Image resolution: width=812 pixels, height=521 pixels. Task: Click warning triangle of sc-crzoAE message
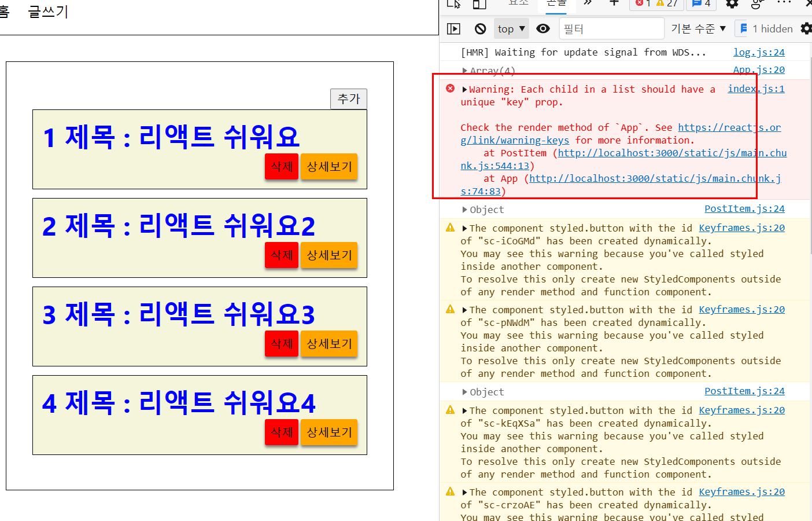[450, 491]
